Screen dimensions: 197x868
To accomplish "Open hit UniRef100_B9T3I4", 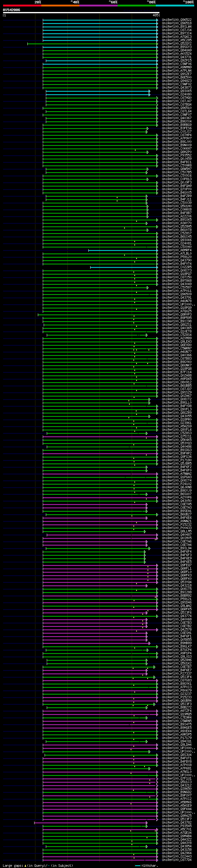I will point(176,33).
